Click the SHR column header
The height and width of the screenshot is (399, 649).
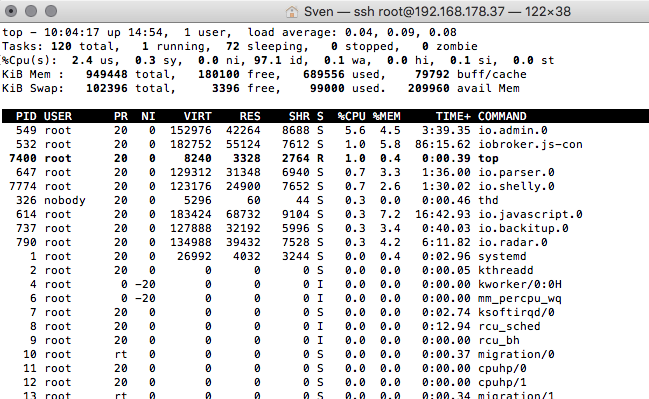click(x=299, y=116)
